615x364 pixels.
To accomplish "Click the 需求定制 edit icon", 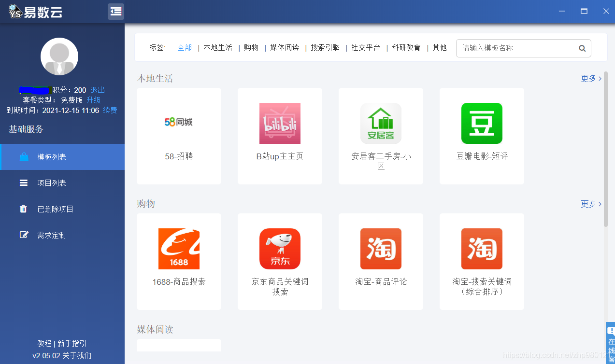I will 24,235.
